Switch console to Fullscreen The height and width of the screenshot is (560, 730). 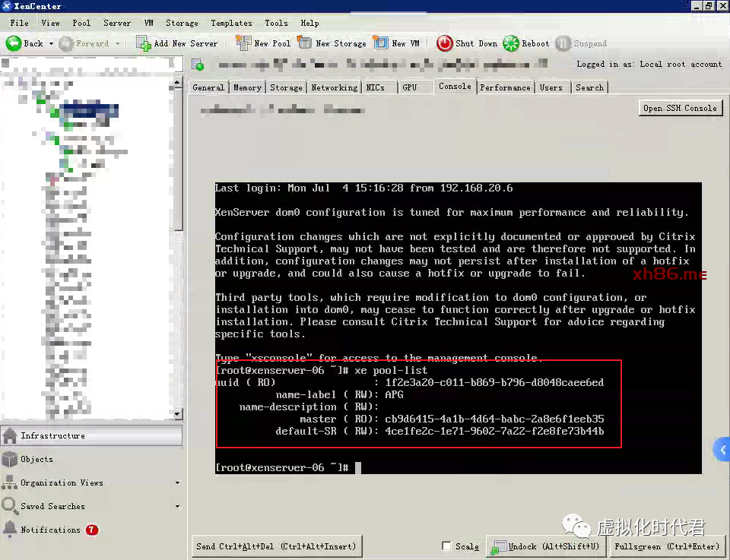pos(667,546)
